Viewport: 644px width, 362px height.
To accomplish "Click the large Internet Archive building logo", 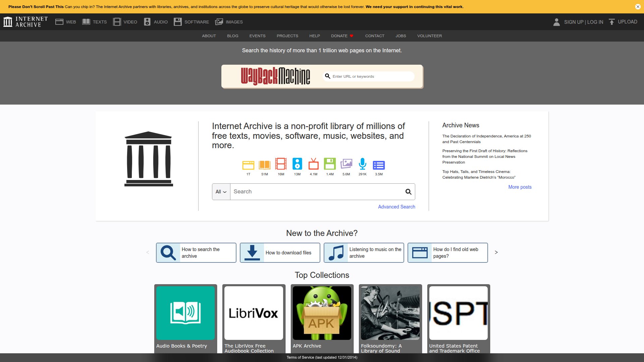I will coord(148,159).
